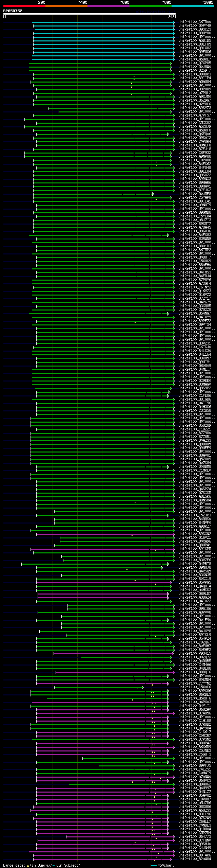Open hit UniRef100_B9SCZ3
Screen dimensions: 217x868
[x=195, y=30]
